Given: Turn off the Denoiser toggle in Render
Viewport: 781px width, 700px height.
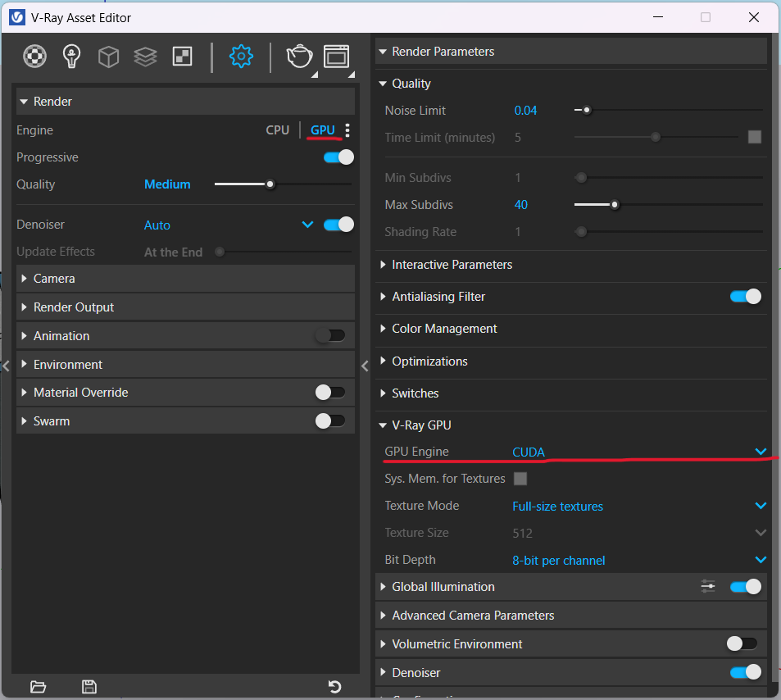Looking at the screenshot, I should point(338,225).
